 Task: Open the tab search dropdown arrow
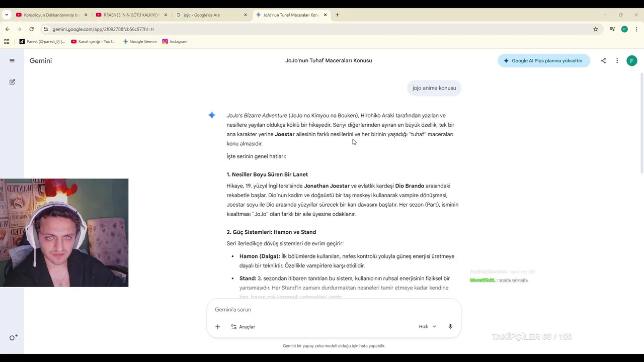click(7, 15)
